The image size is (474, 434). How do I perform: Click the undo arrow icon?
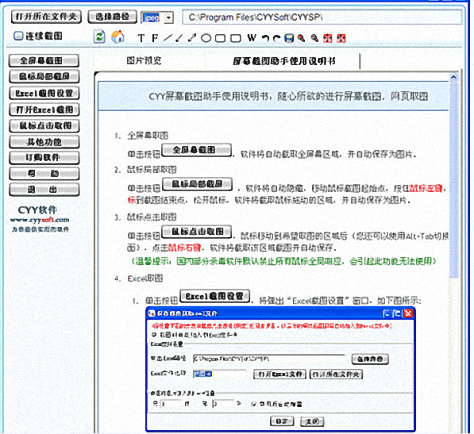(x=266, y=38)
